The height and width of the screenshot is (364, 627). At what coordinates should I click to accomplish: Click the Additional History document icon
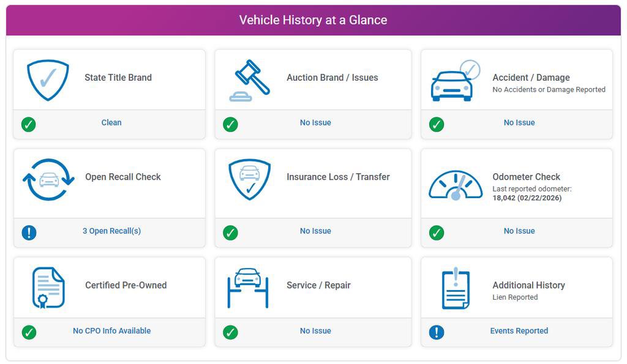tap(456, 288)
